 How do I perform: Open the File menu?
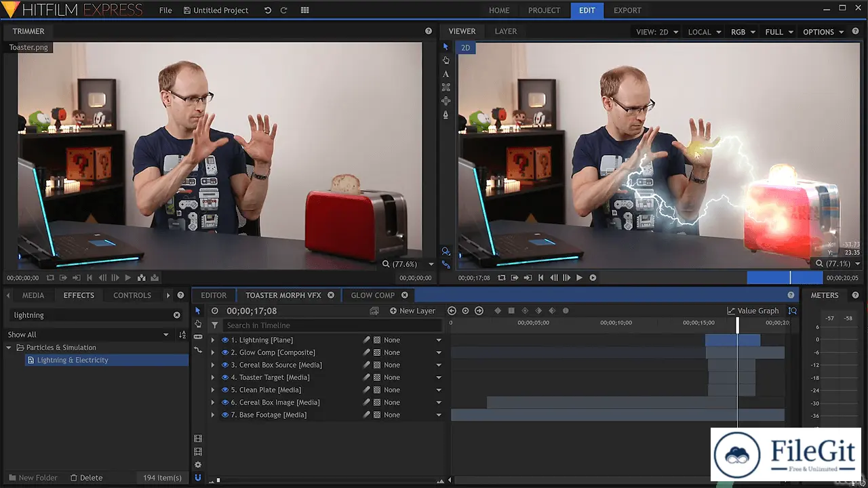click(x=165, y=10)
